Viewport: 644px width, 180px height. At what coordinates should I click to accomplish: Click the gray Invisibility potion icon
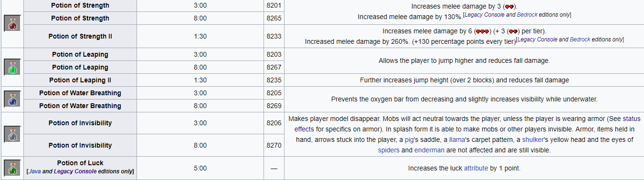tap(12, 134)
